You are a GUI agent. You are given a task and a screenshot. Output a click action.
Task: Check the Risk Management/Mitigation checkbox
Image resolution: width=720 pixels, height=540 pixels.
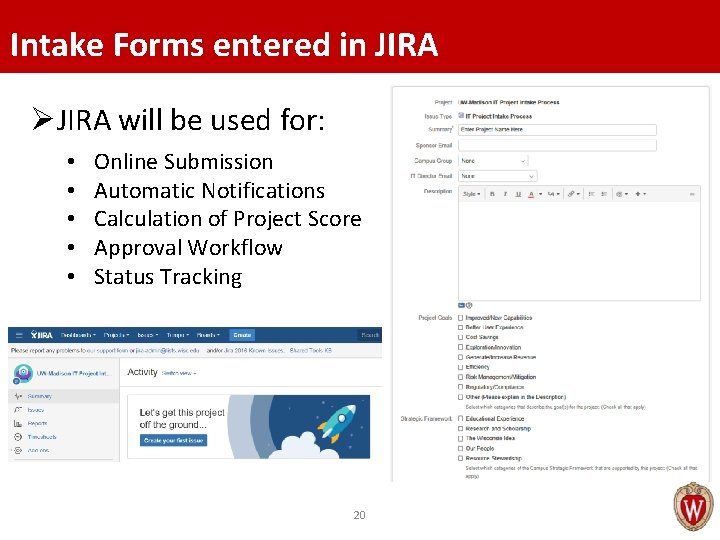pos(461,377)
